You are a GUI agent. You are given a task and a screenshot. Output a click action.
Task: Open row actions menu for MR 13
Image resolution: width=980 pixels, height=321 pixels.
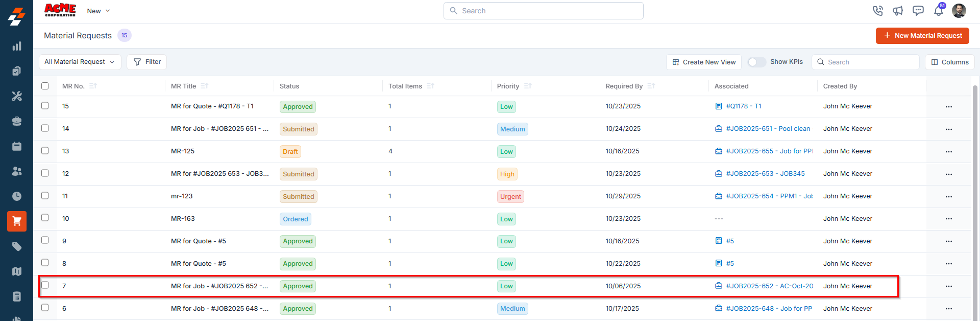pyautogui.click(x=948, y=152)
